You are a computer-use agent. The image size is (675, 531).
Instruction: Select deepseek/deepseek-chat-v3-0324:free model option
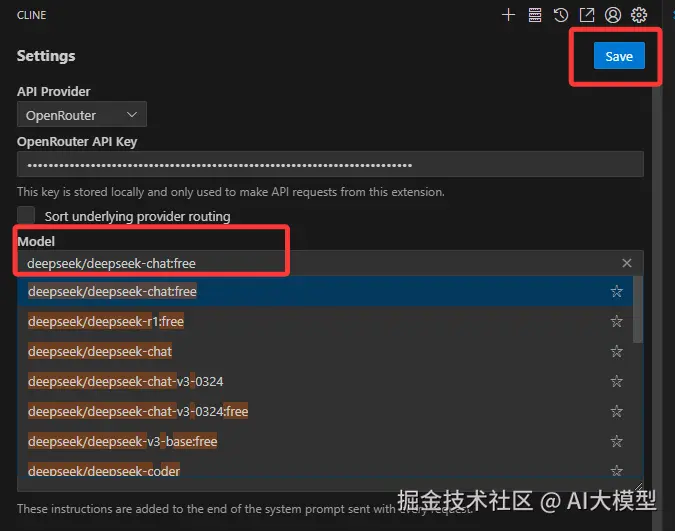tap(325, 411)
